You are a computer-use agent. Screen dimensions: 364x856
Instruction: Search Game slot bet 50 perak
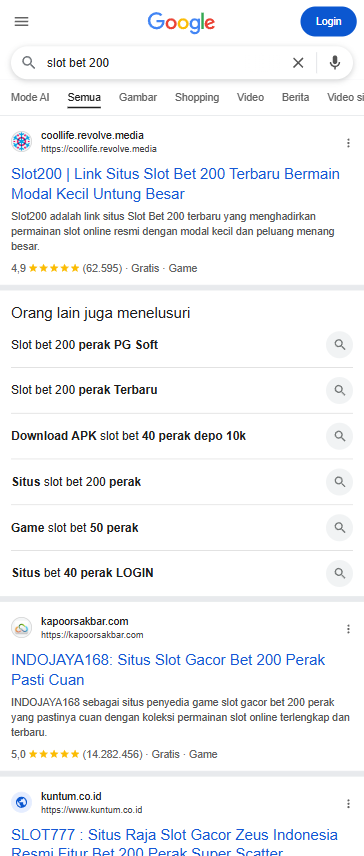click(x=75, y=528)
